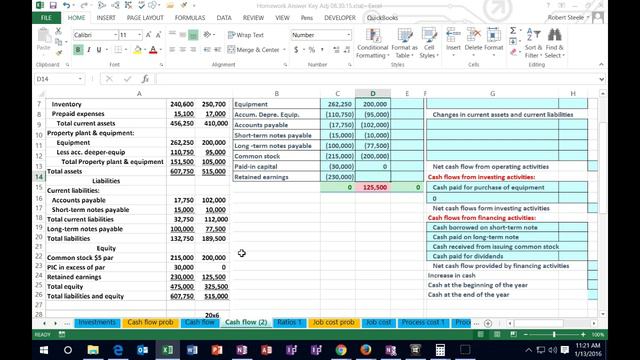Open the Number format dropdown

coord(349,35)
